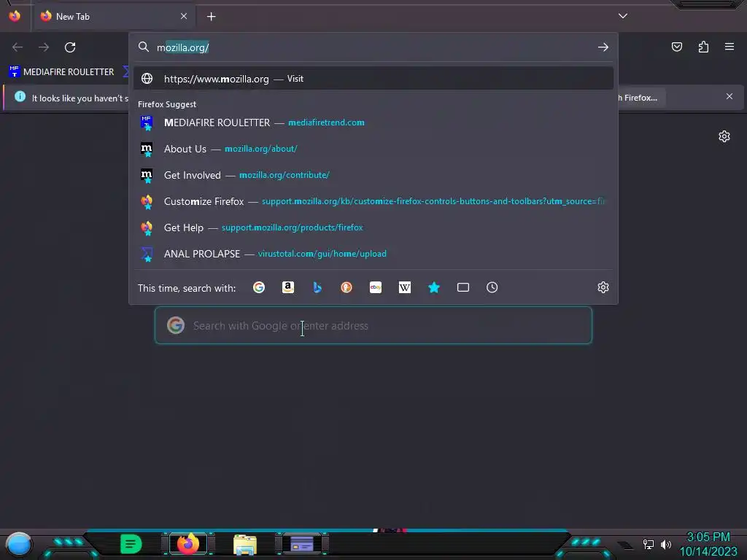Screen dimensions: 747x560
Task: Click the address bar go arrow
Action: (x=603, y=47)
